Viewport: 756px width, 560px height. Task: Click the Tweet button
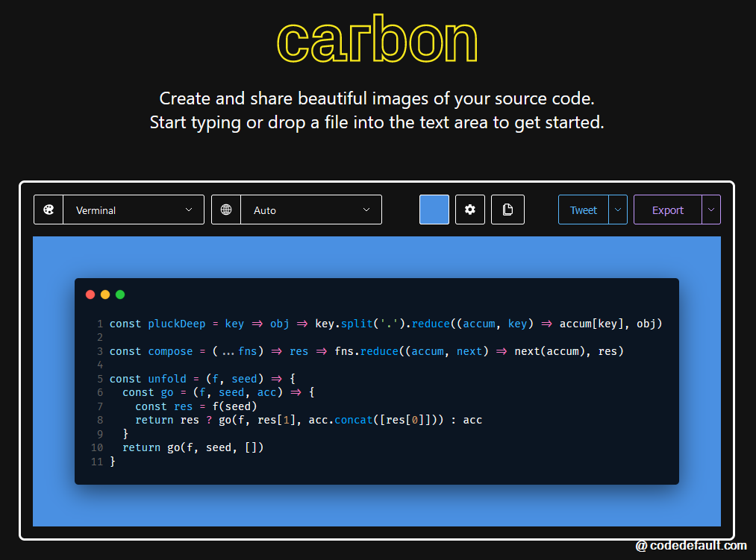[x=584, y=210]
